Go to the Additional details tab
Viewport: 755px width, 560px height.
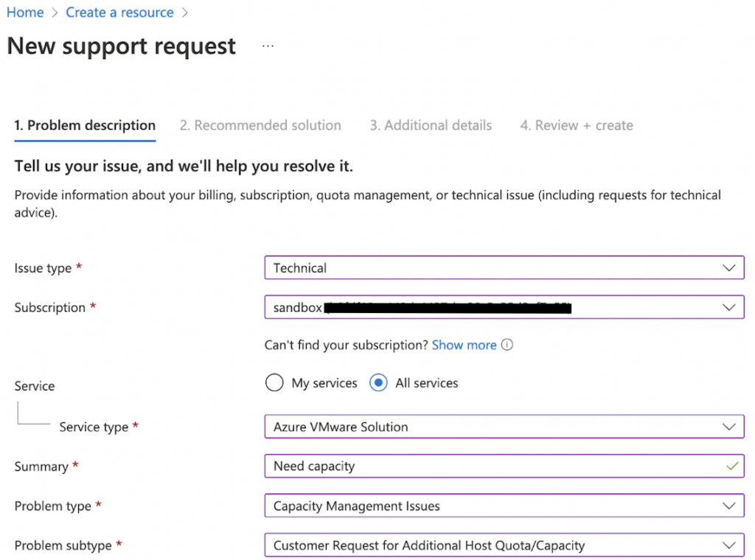point(431,125)
